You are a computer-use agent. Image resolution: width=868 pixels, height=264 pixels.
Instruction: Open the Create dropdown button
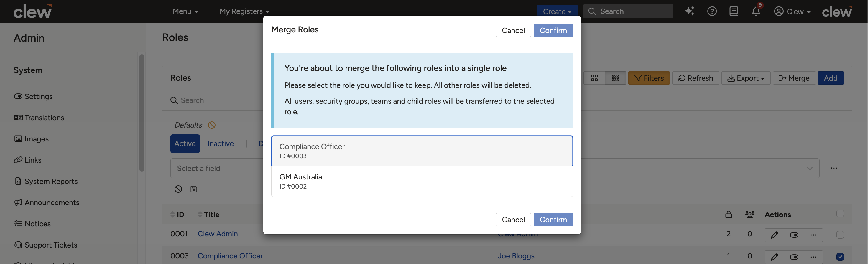point(557,11)
